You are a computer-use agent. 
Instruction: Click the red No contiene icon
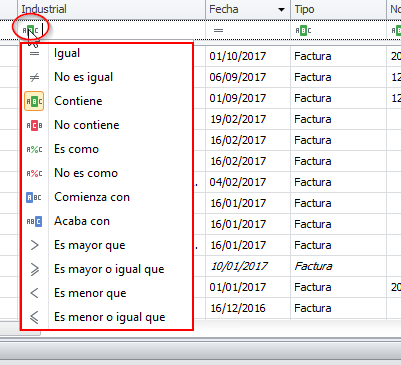pyautogui.click(x=34, y=125)
